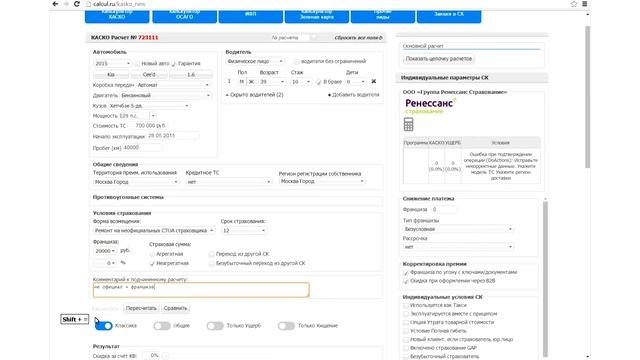Open the Прочие виды tab
The image size is (640, 360).
pos(383,16)
